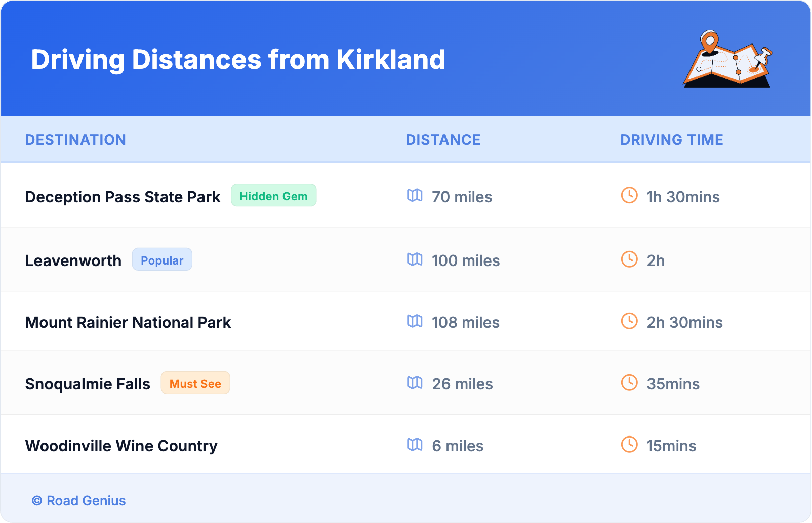The width and height of the screenshot is (812, 523).
Task: Click the clock icon beside 15mins
Action: [629, 445]
